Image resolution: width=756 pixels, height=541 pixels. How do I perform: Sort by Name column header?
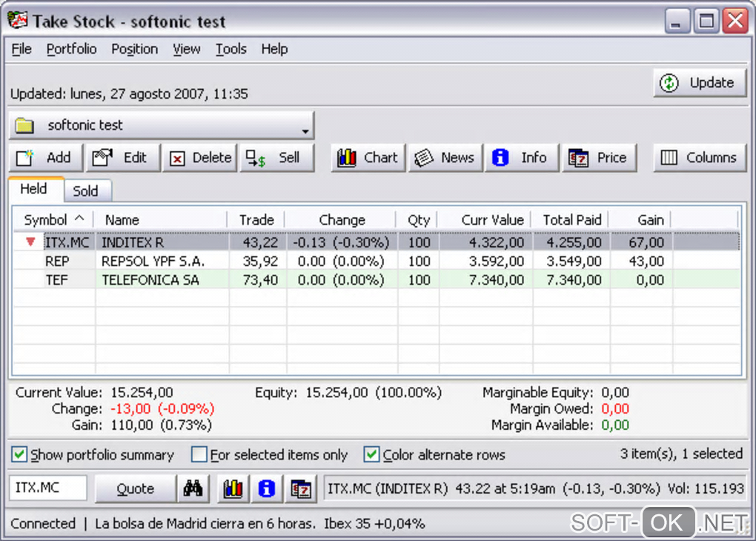pyautogui.click(x=161, y=220)
